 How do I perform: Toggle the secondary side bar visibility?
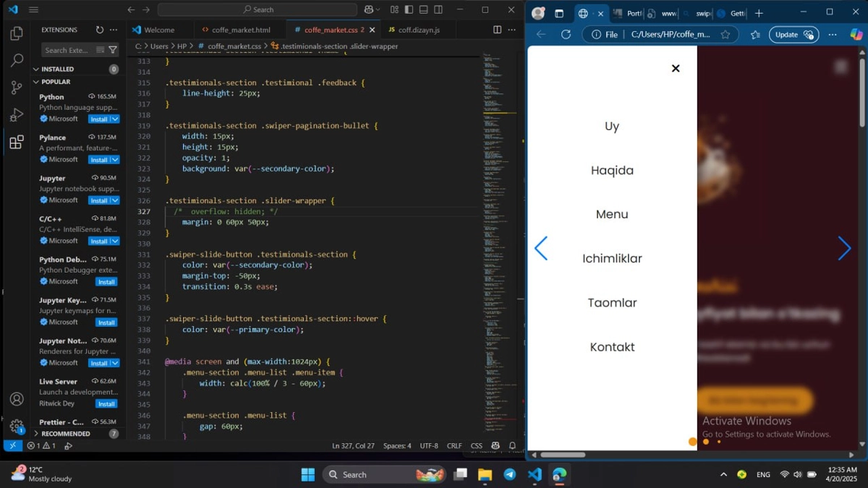[x=438, y=10]
